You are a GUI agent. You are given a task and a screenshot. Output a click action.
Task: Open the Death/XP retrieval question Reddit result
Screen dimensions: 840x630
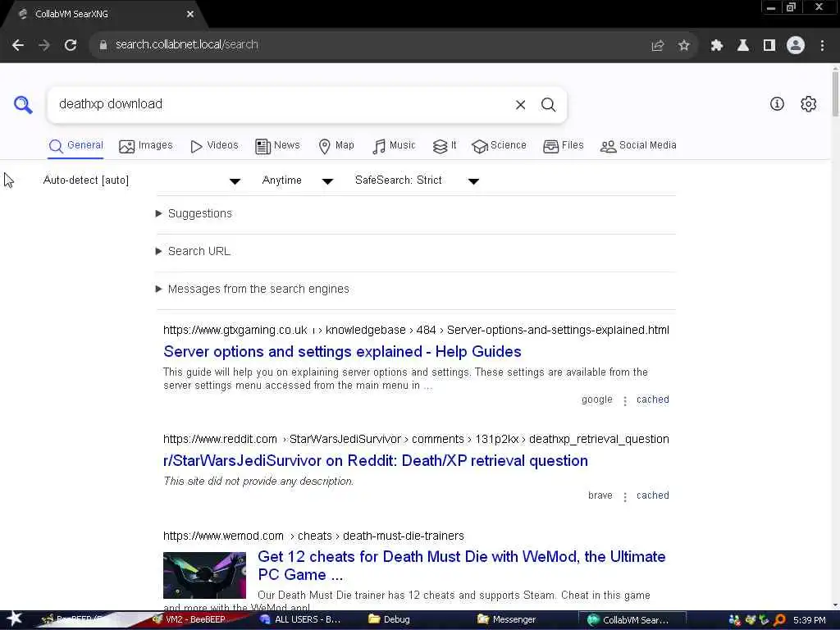tap(376, 461)
